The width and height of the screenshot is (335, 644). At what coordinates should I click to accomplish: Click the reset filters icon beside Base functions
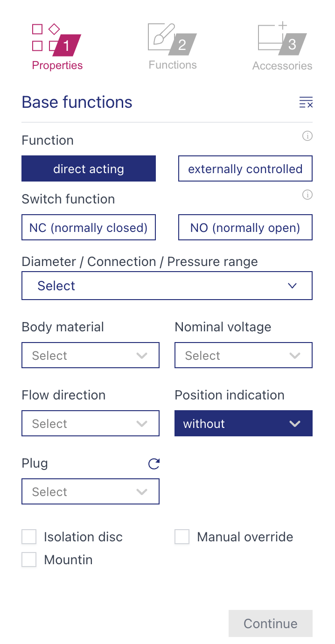tap(306, 102)
